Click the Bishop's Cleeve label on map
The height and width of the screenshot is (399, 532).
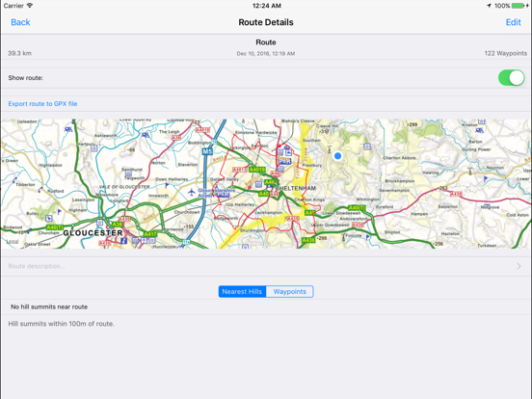pyautogui.click(x=298, y=120)
